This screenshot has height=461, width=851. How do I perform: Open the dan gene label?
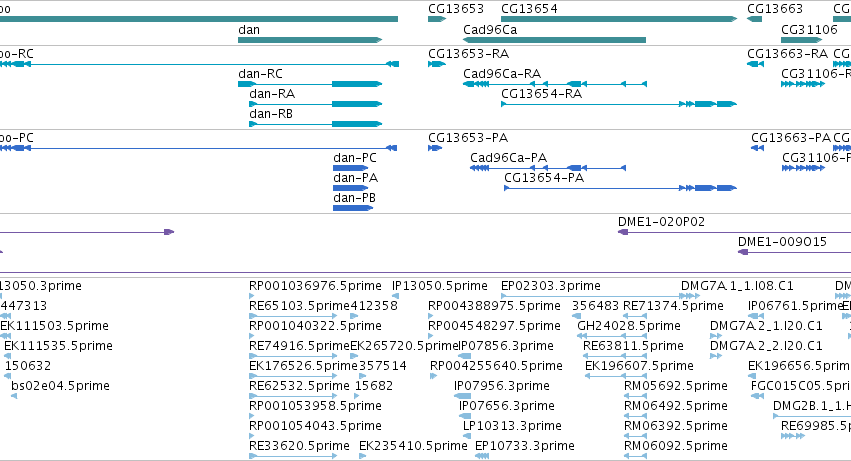[249, 30]
